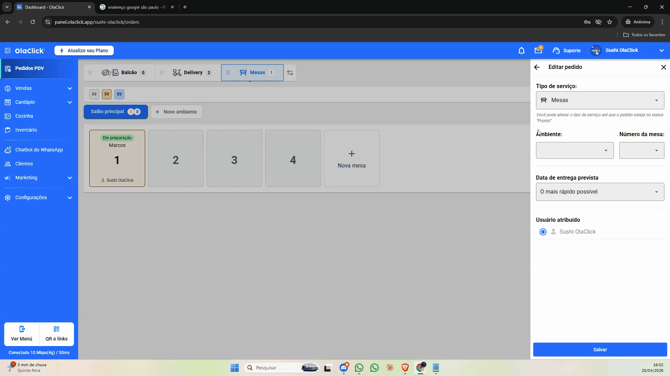The width and height of the screenshot is (670, 376).
Task: Click the tab settings swap icon after Mesas
Action: point(290,73)
